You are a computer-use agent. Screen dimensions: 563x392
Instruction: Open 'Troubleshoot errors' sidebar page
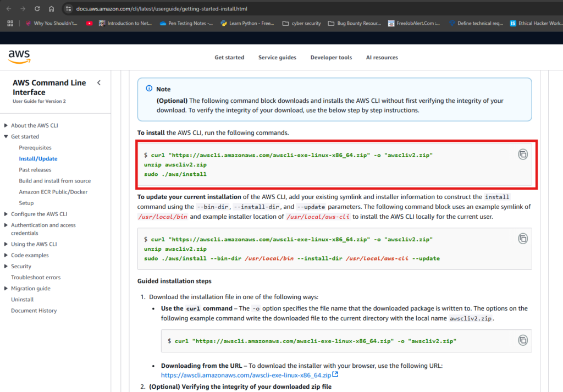[36, 278]
